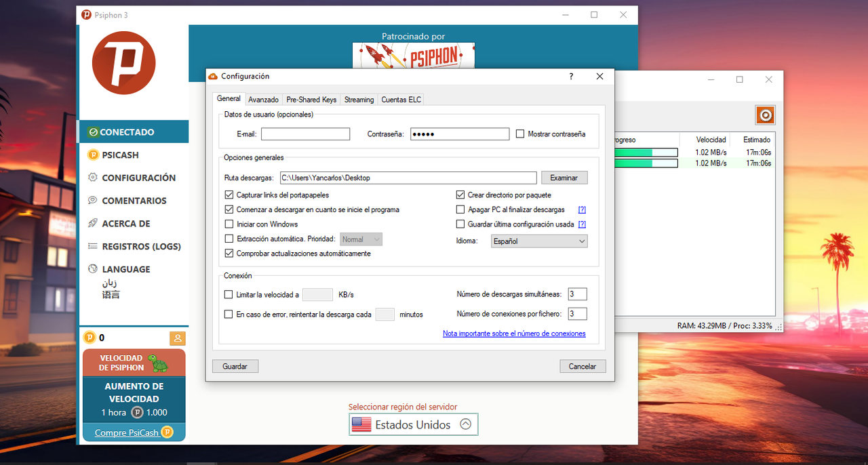This screenshot has width=868, height=465.
Task: Click the globe icon beside LANGUAGE
Action: pos(93,269)
